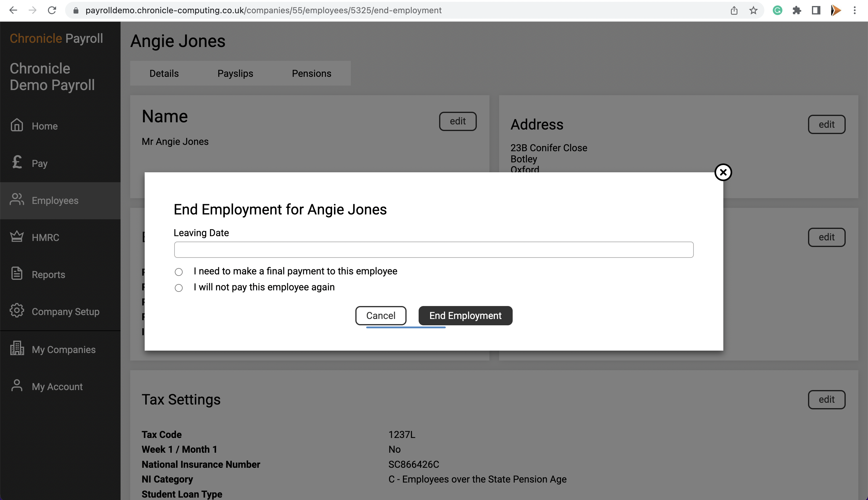
Task: Switch to the Pensions tab
Action: 311,73
